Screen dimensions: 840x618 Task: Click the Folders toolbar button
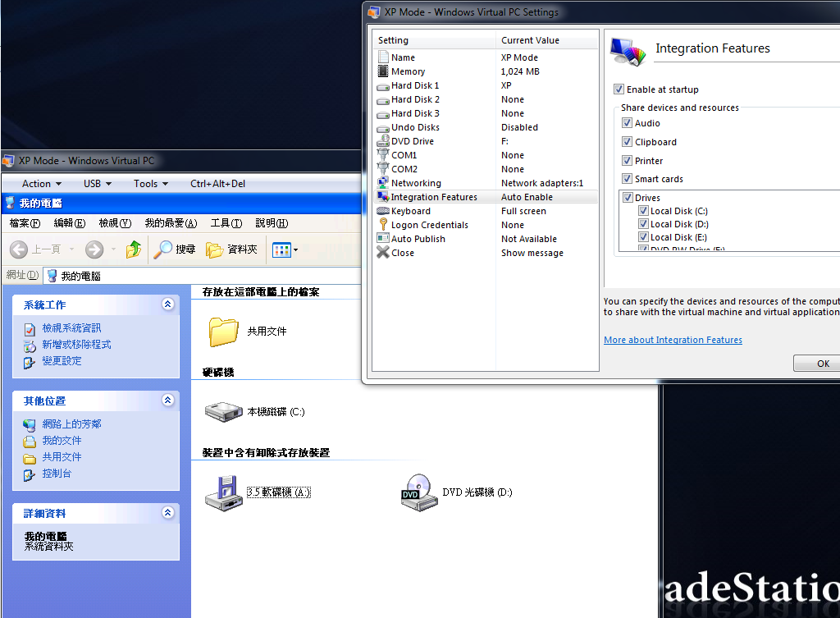pyautogui.click(x=231, y=249)
